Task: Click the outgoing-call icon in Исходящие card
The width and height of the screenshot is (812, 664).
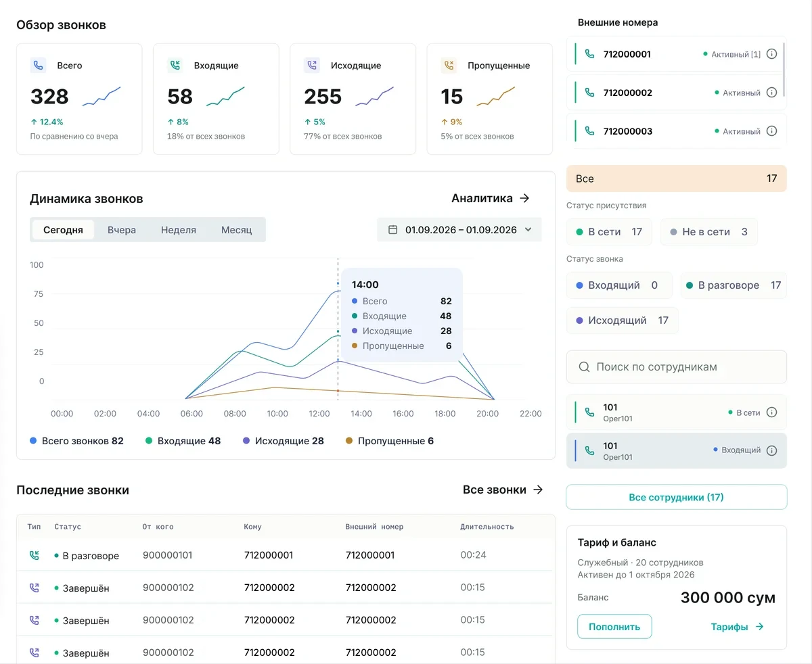Action: click(x=312, y=66)
